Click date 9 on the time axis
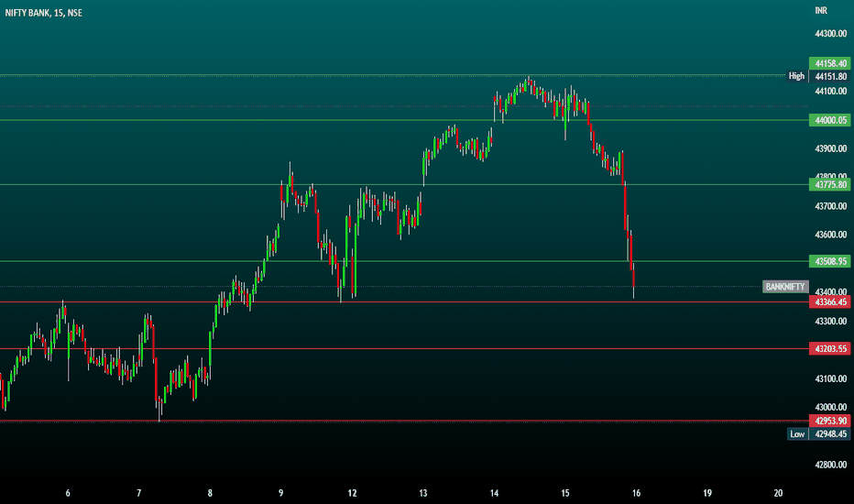Image resolution: width=854 pixels, height=504 pixels. (281, 493)
